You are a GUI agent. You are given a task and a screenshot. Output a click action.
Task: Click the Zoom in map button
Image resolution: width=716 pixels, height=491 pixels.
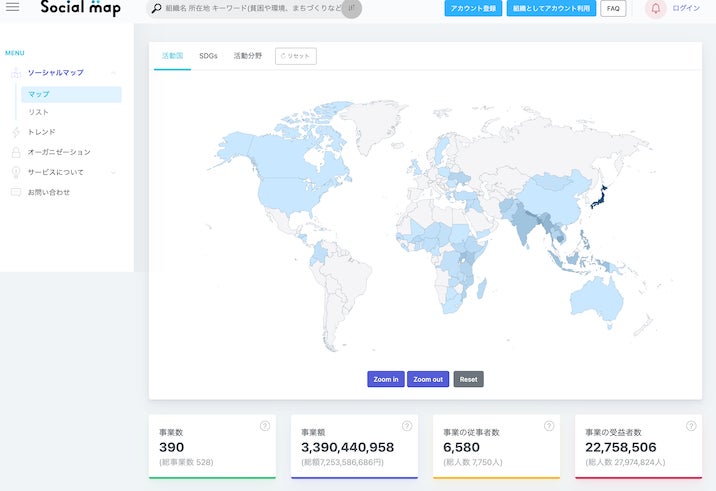coord(385,379)
